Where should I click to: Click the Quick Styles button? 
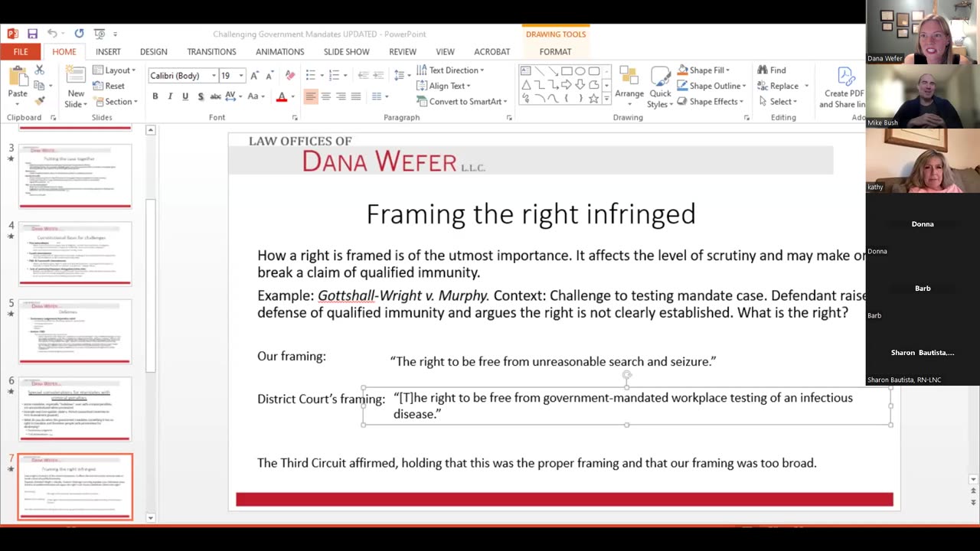(660, 87)
